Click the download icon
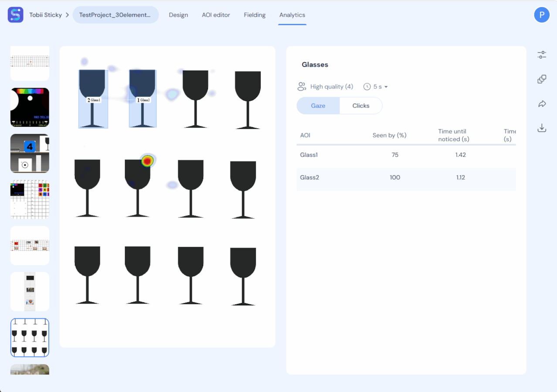 pos(542,128)
